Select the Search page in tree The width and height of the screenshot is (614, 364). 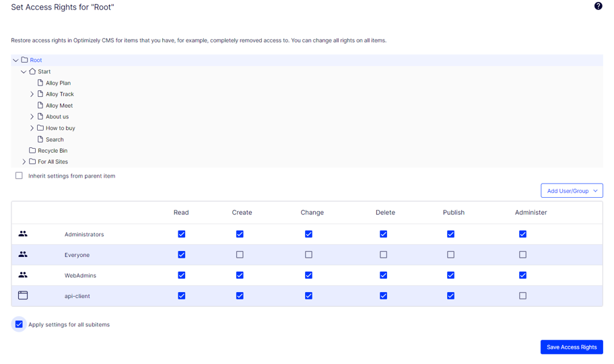click(55, 139)
